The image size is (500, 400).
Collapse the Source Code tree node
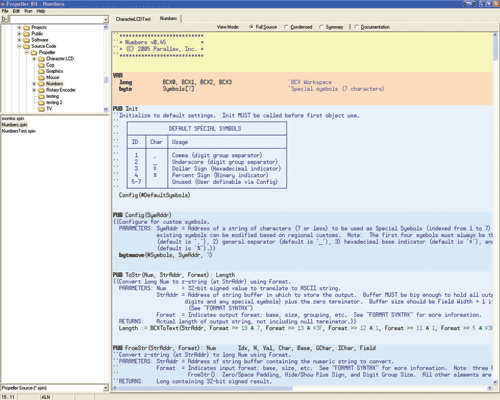pyautogui.click(x=19, y=46)
